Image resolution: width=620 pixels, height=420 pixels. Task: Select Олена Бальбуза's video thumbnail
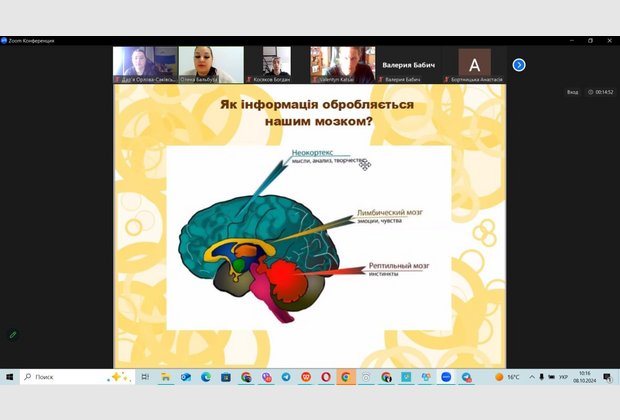[210, 64]
